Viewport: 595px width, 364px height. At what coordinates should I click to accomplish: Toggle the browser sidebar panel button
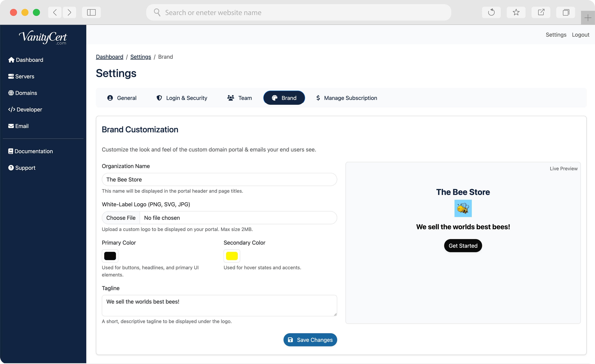[91, 12]
